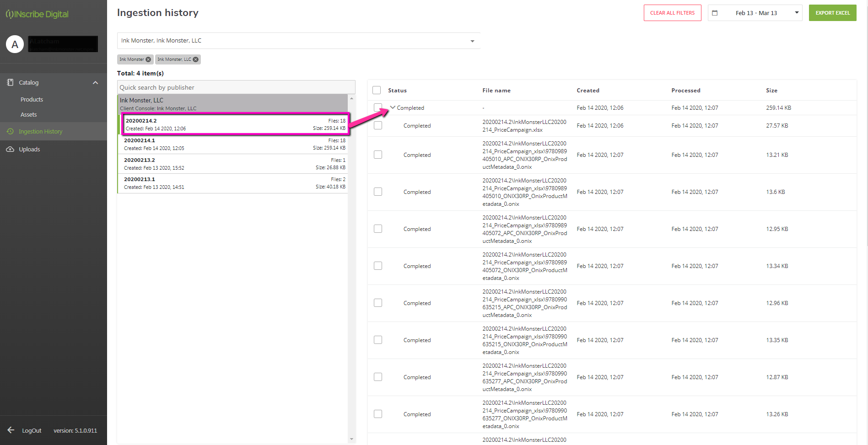This screenshot has width=868, height=445.
Task: Collapse the Catalog menu chevron
Action: [x=95, y=82]
